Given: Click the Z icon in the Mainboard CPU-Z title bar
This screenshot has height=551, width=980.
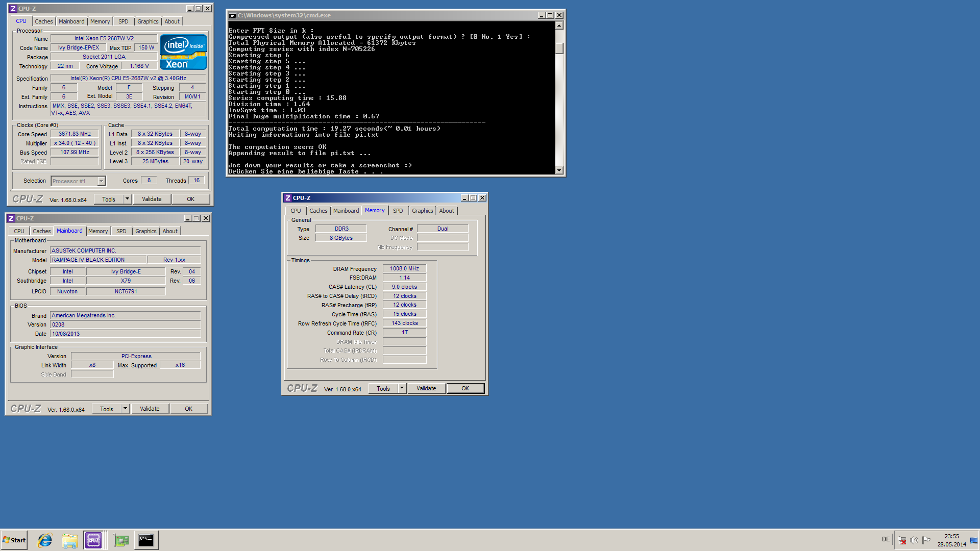Looking at the screenshot, I should [x=11, y=218].
